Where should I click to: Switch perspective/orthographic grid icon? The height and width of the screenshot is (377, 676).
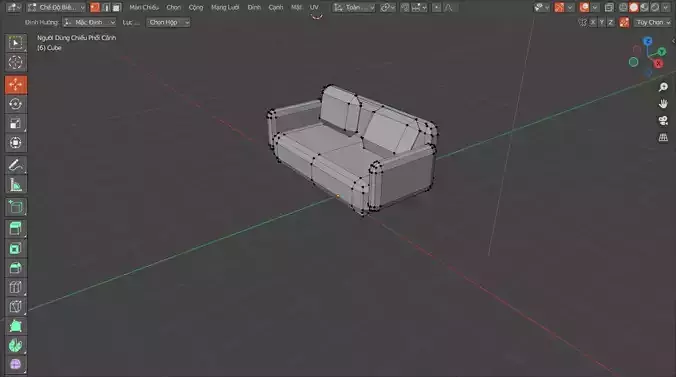(x=663, y=138)
